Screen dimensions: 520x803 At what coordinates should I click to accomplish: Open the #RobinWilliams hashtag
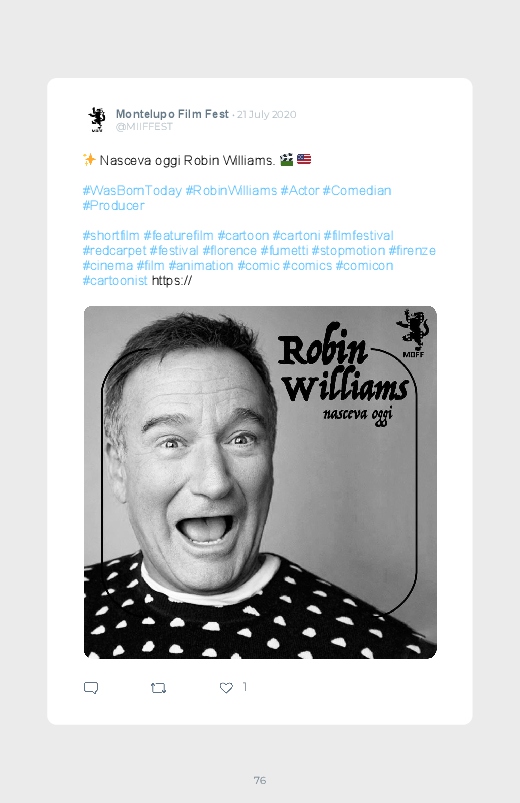point(231,191)
